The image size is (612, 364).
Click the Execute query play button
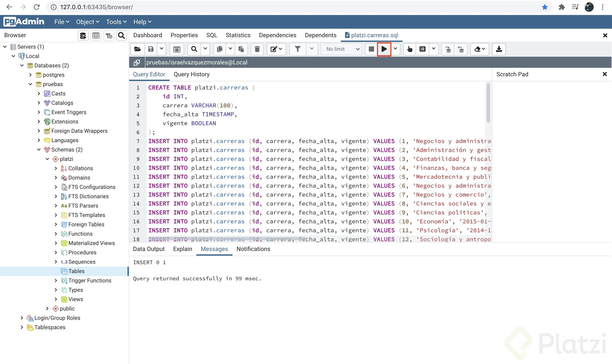click(x=384, y=49)
